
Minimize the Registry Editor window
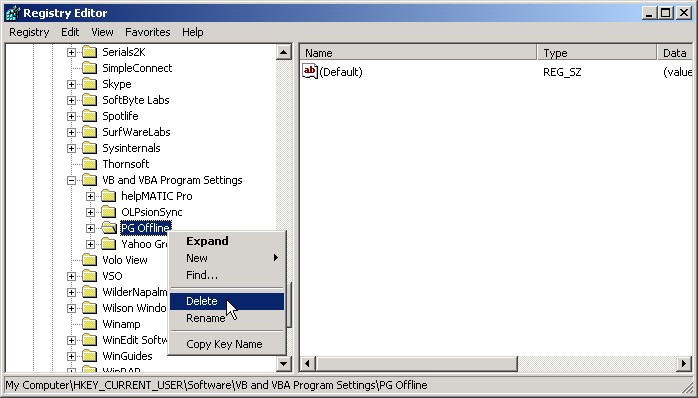click(x=649, y=13)
